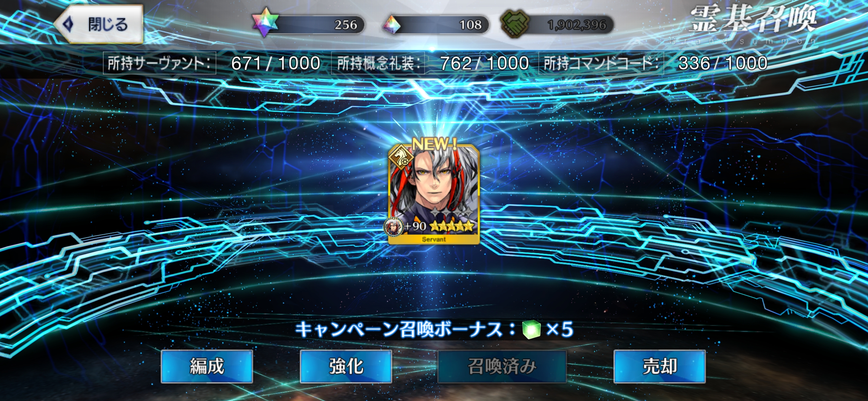Viewport: 868px width, 401px height.
Task: Tap the 256 Saint Quartz counter
Action: (x=346, y=25)
